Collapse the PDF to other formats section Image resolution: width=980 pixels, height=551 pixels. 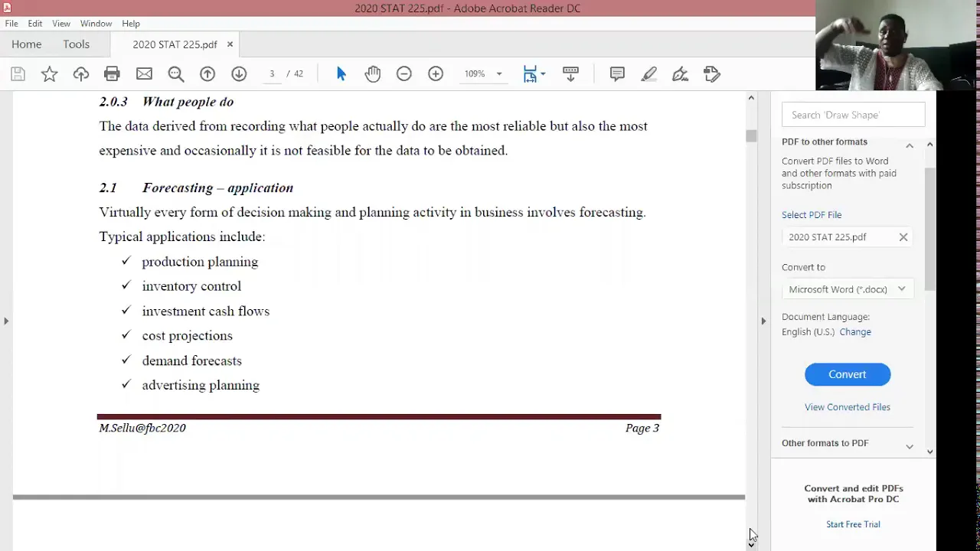[x=910, y=145]
